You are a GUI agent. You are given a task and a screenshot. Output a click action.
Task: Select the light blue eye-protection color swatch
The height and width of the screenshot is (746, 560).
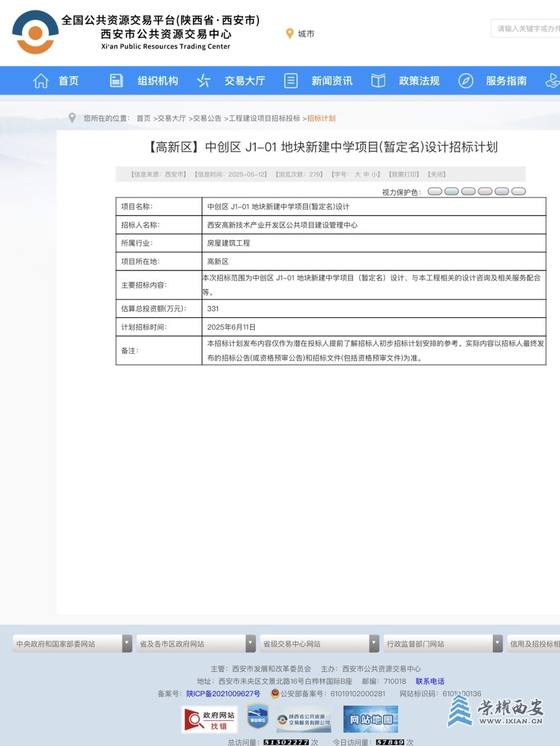click(452, 191)
